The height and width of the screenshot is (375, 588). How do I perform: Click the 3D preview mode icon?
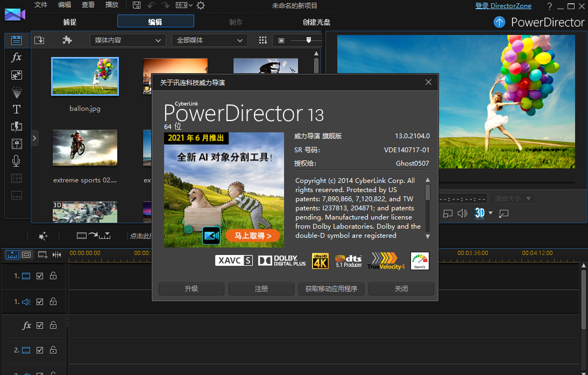(480, 213)
